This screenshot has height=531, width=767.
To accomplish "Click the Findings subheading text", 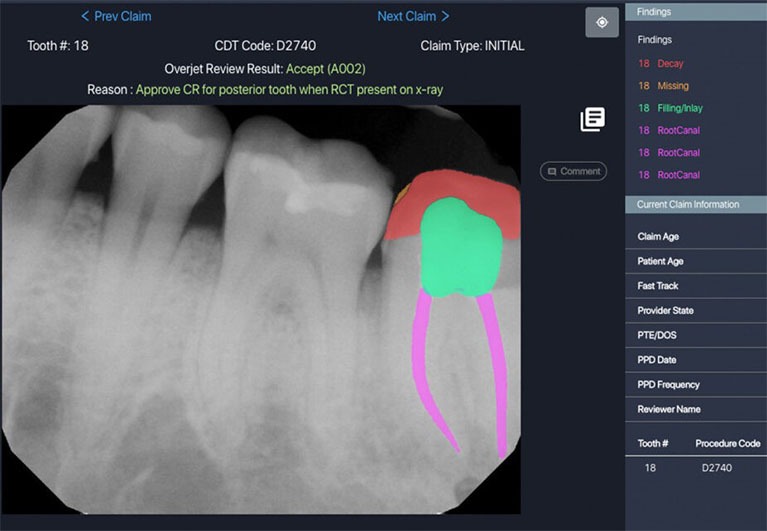I will (654, 40).
